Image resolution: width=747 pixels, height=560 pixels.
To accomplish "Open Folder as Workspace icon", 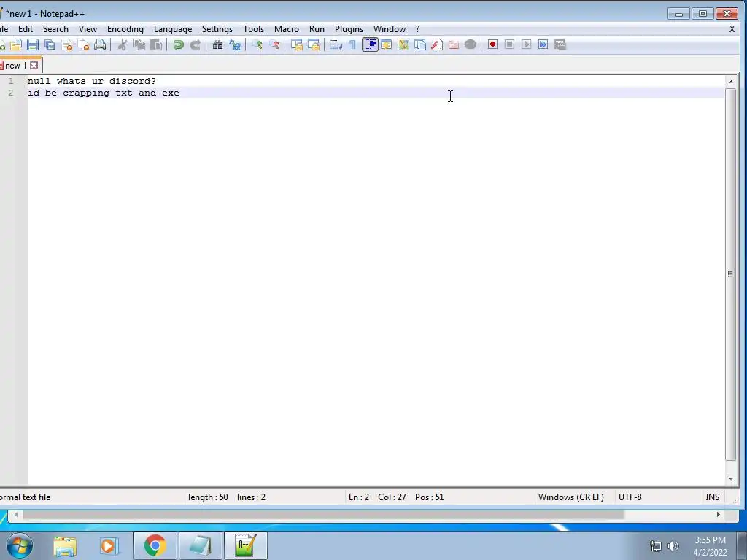I will point(454,44).
